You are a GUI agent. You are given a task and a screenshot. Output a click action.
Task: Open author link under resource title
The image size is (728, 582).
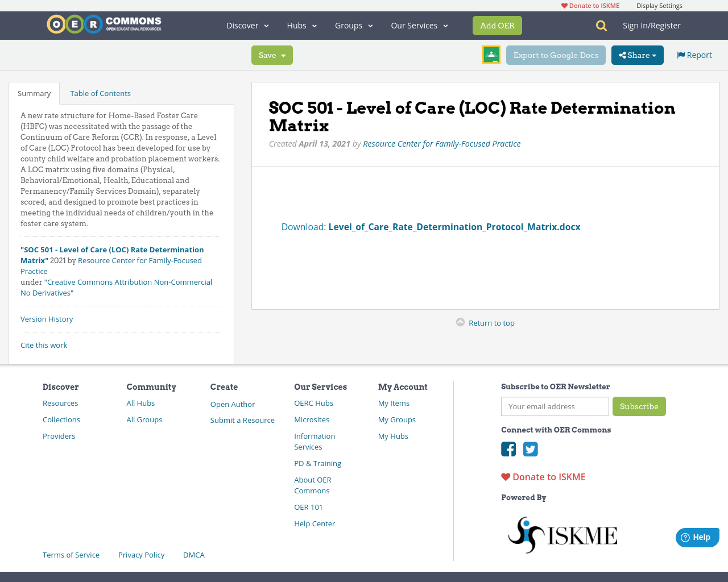coord(442,144)
